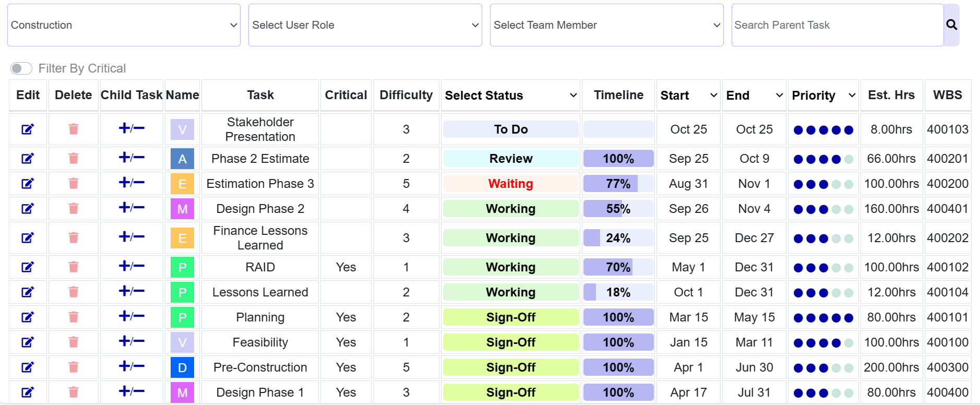Edit the Design Phase 1 task
Image resolution: width=980 pixels, height=405 pixels.
[x=28, y=392]
